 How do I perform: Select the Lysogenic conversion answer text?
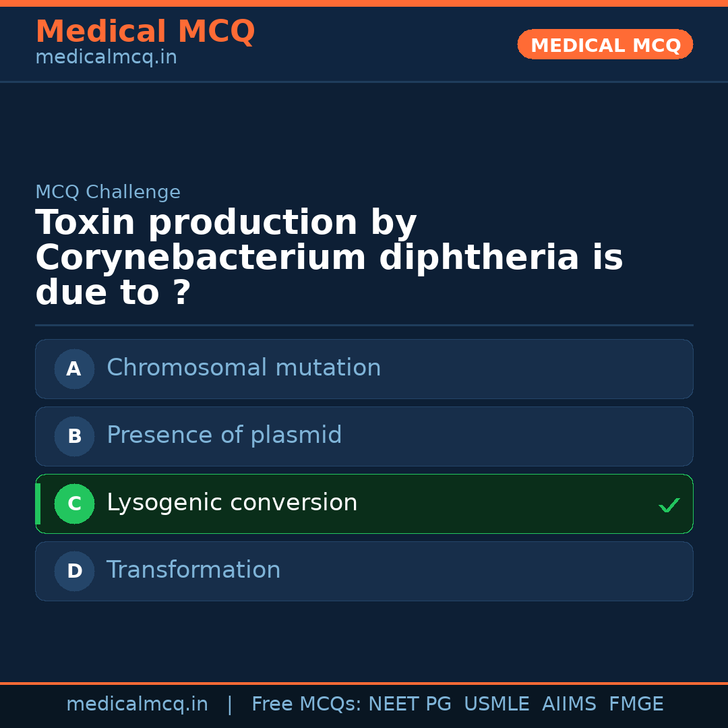(232, 503)
